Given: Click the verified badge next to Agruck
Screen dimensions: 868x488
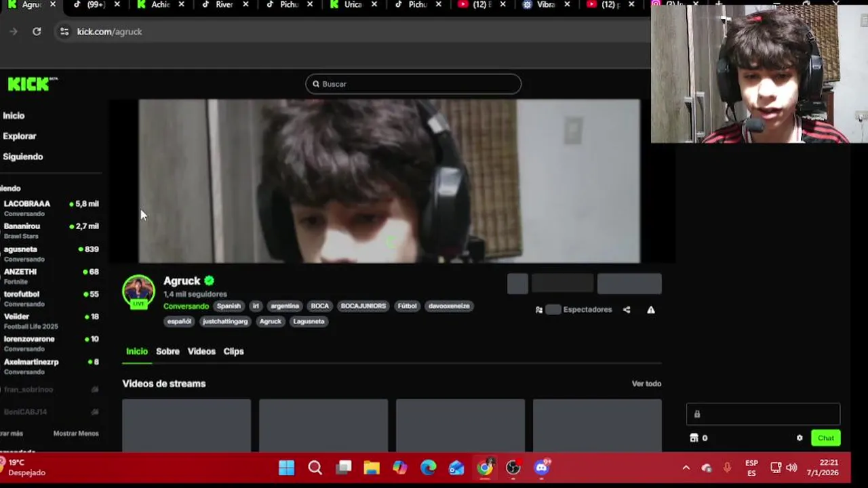Looking at the screenshot, I should (x=210, y=281).
